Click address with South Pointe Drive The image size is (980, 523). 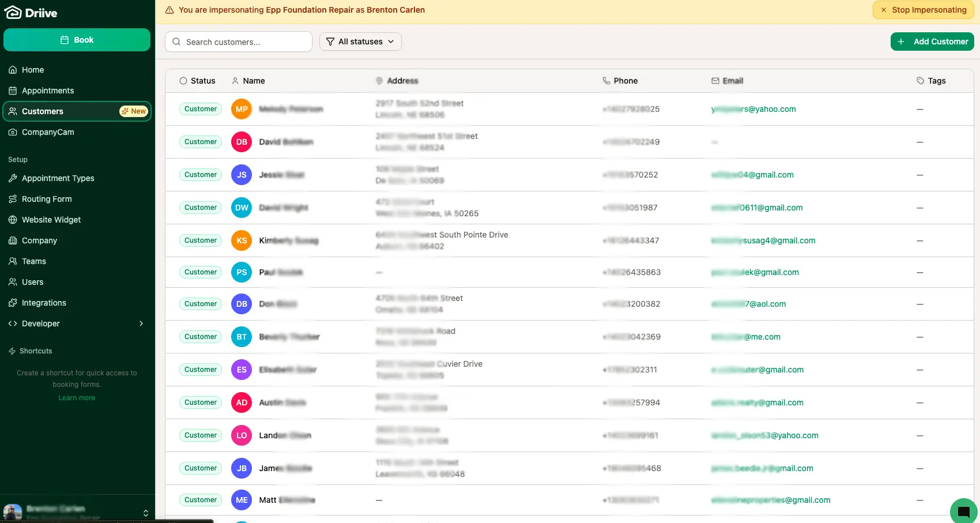click(x=442, y=240)
